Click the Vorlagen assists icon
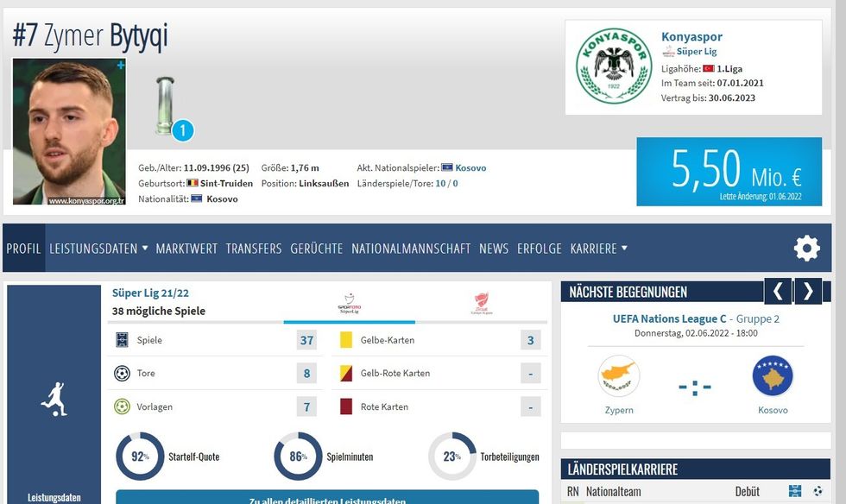Image resolution: width=846 pixels, height=504 pixels. 122,406
